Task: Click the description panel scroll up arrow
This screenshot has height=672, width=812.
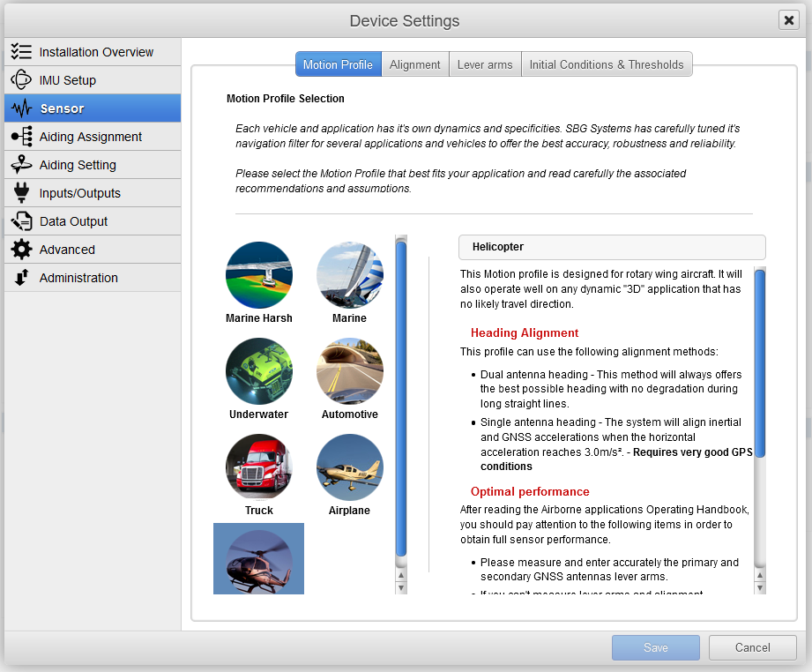Action: click(760, 575)
